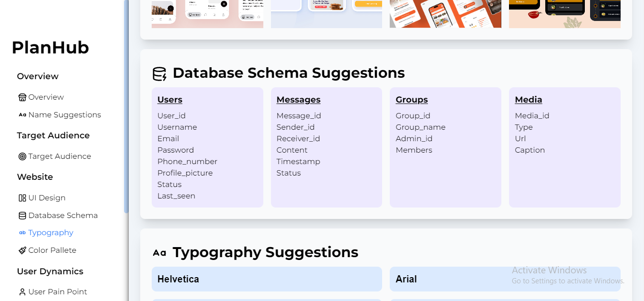Click the bullseye icon beside Target Audience
This screenshot has width=644, height=301.
point(22,156)
